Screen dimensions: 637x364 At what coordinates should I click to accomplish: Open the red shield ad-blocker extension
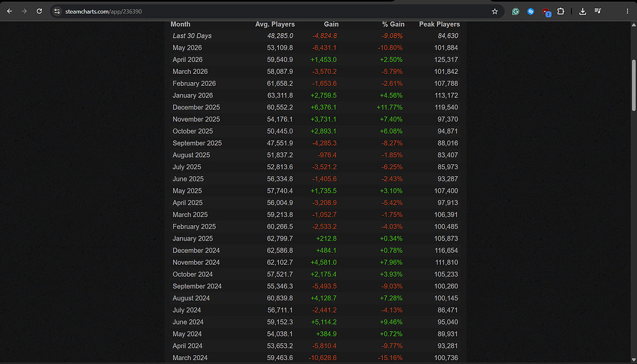tap(546, 11)
